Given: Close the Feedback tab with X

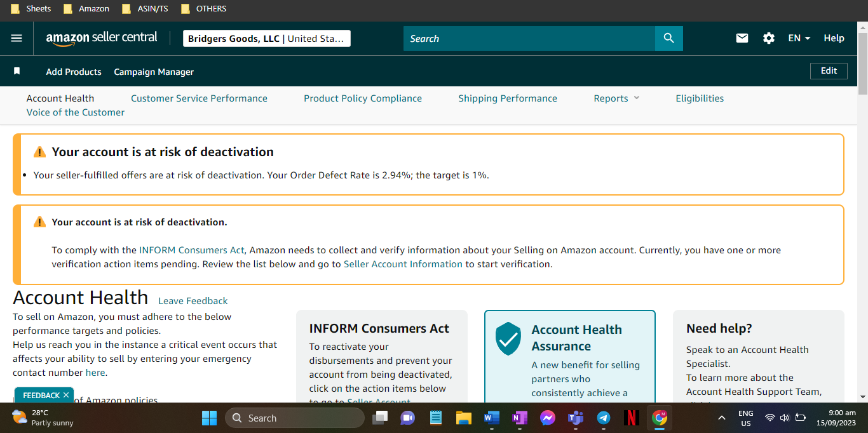Looking at the screenshot, I should pos(66,395).
